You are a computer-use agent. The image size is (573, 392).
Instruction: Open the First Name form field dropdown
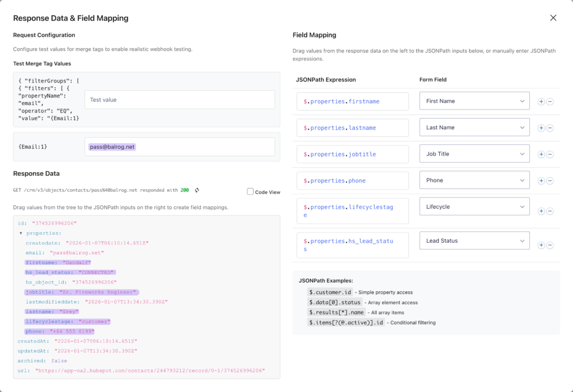coord(475,101)
